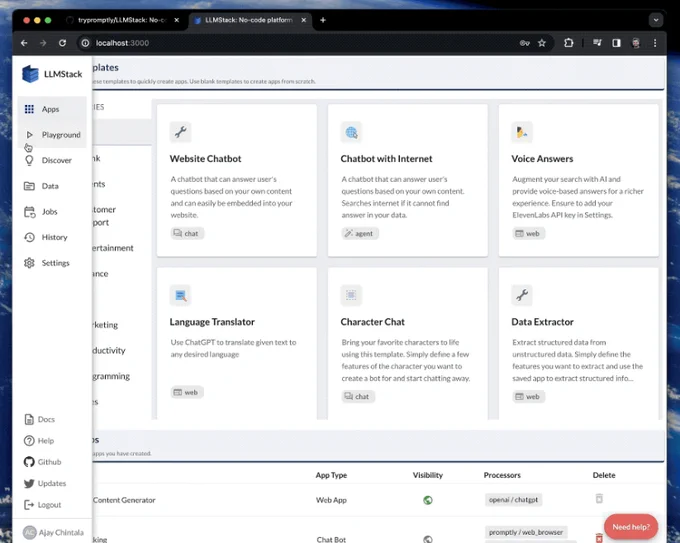Viewport: 680px width, 543px height.
Task: Open the Docs document icon
Action: pyautogui.click(x=29, y=419)
